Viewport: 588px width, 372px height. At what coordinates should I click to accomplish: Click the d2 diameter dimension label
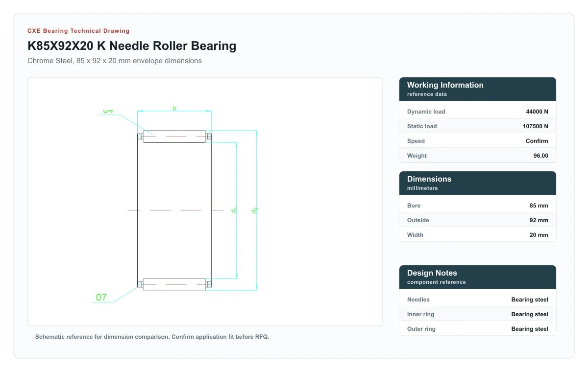point(254,210)
